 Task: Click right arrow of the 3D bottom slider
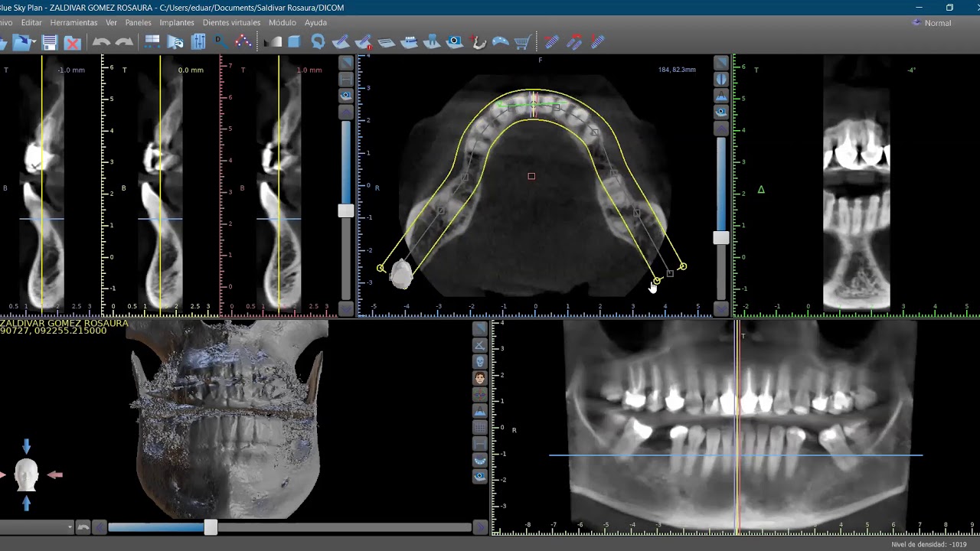pyautogui.click(x=481, y=527)
